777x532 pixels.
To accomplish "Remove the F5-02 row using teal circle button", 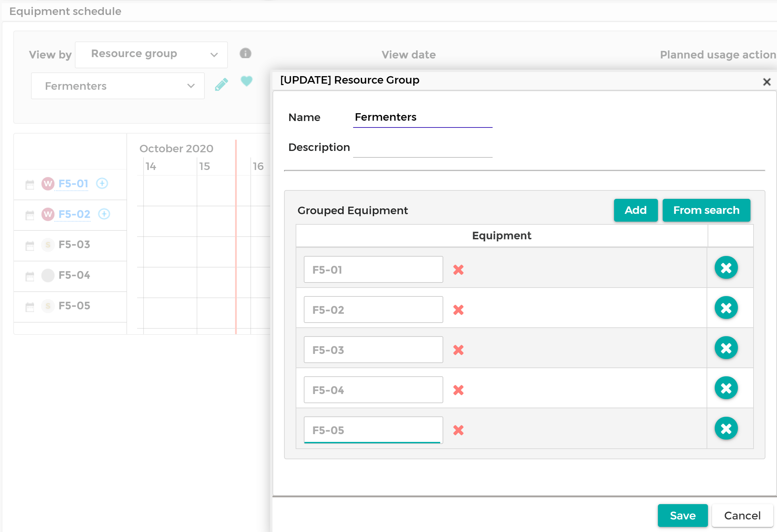I will pos(726,308).
